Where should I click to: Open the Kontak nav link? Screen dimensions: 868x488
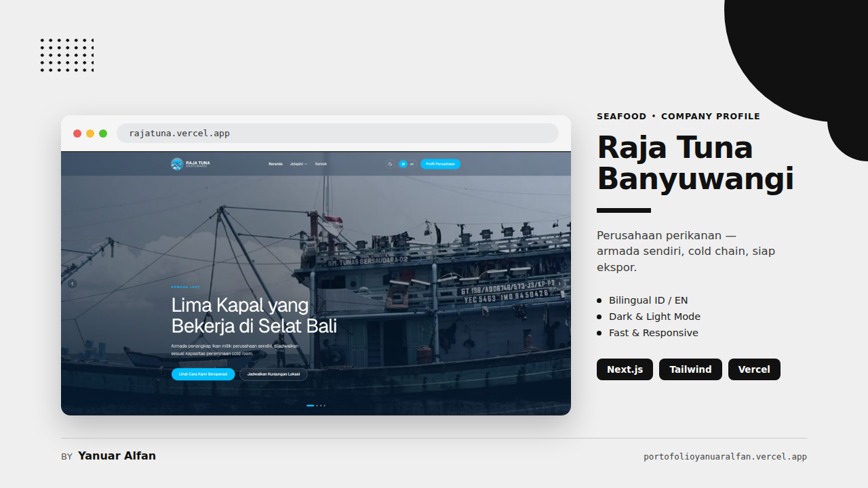[321, 164]
